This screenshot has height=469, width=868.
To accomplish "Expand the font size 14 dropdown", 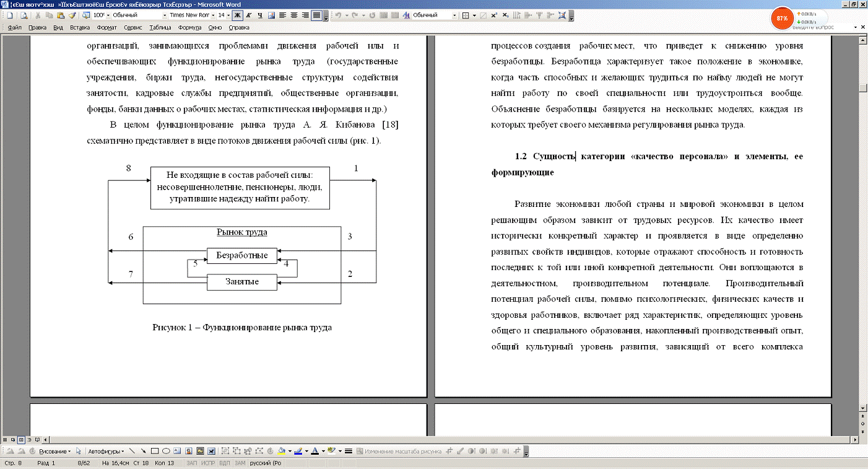I will click(x=228, y=15).
